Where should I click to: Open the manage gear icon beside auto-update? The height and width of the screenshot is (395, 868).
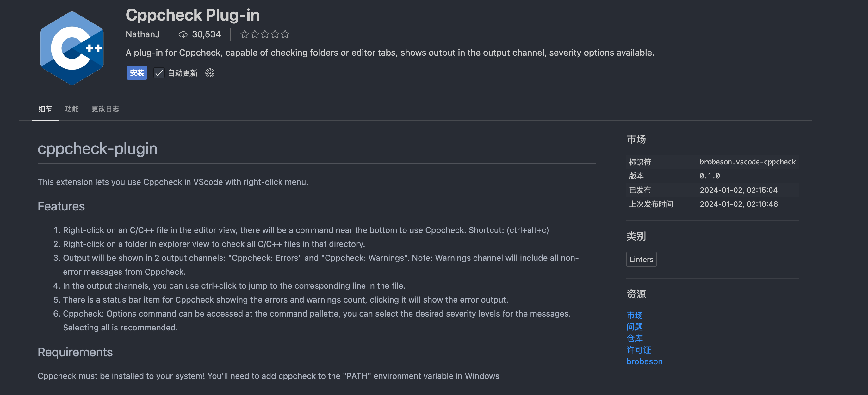[x=210, y=73]
